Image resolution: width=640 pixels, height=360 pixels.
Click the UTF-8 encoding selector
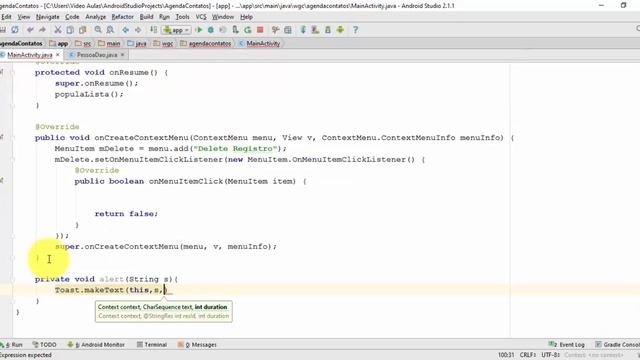[551, 355]
